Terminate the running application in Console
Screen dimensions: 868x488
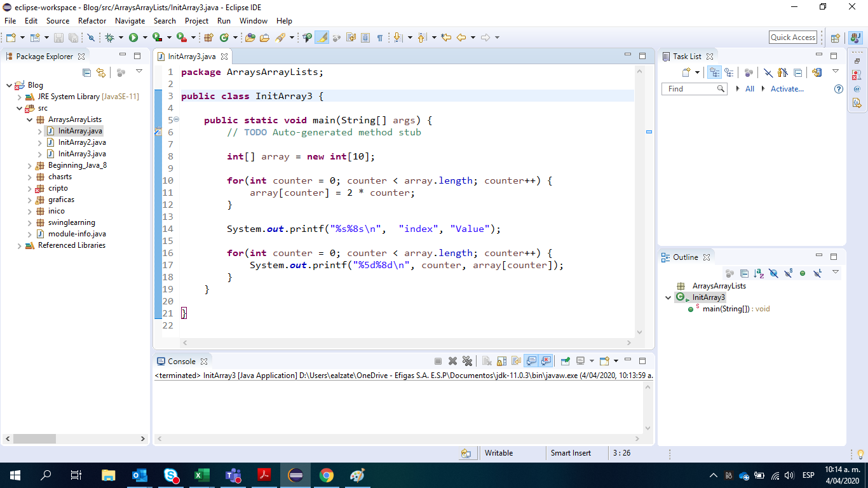pos(438,361)
